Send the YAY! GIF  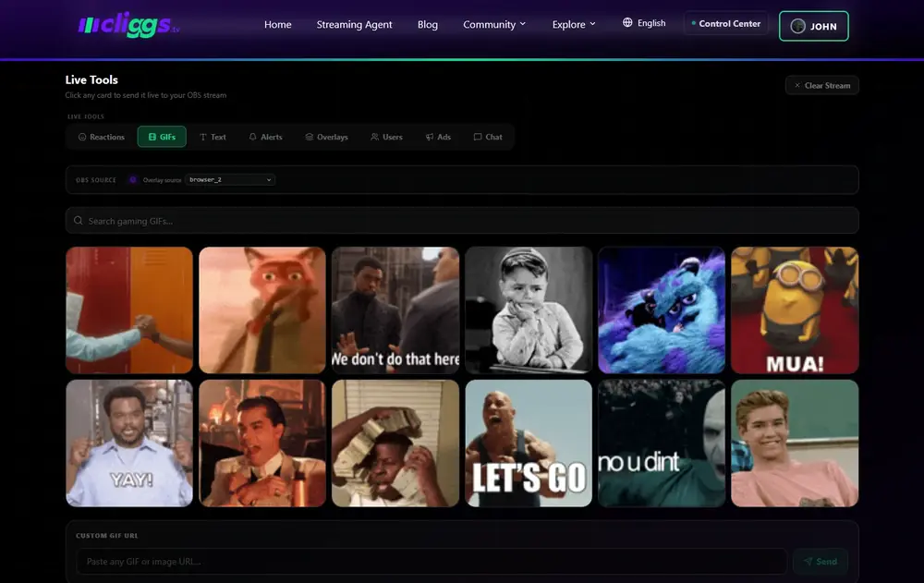129,443
